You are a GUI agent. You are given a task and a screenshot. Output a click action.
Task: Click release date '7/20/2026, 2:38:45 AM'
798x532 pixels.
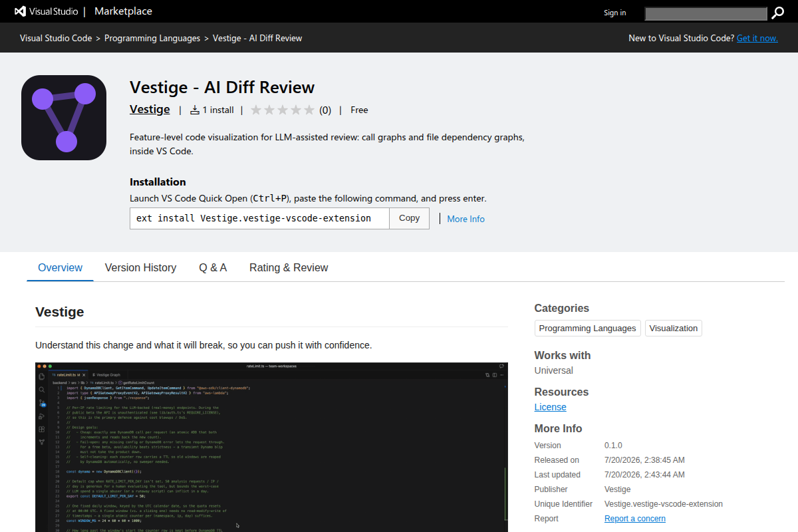(644, 460)
